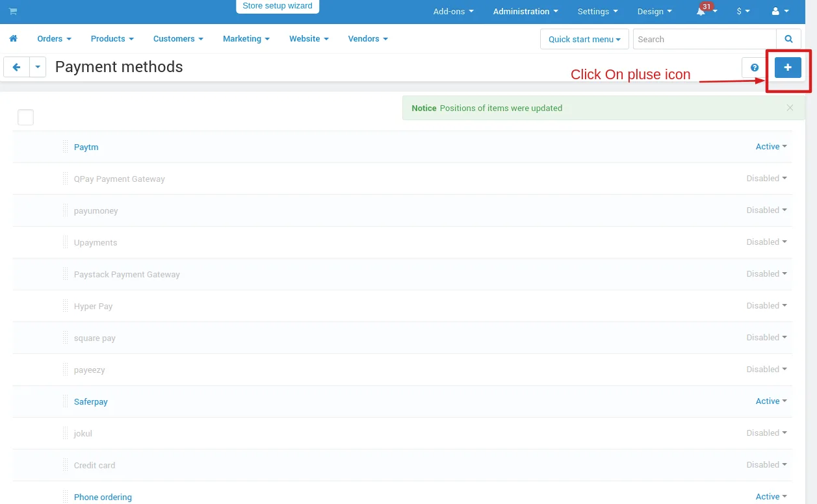Focus the Search input field

click(x=705, y=39)
